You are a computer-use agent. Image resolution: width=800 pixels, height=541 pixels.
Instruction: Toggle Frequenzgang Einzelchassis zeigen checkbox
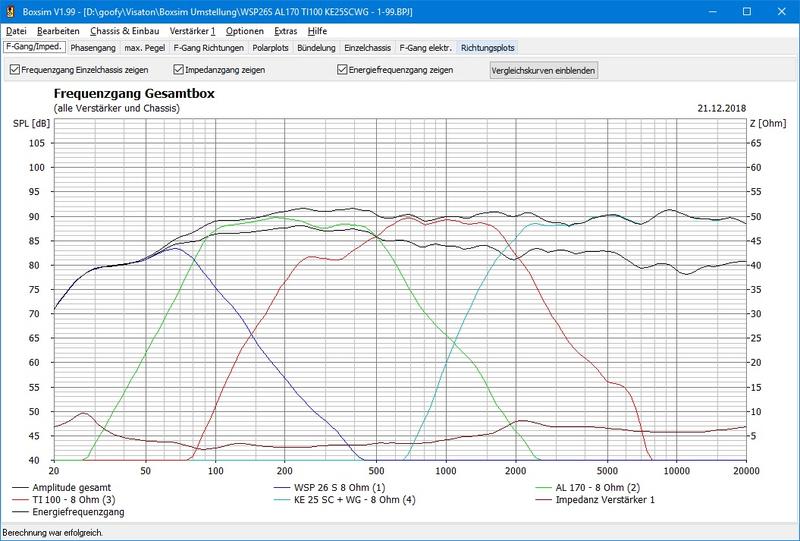point(14,70)
